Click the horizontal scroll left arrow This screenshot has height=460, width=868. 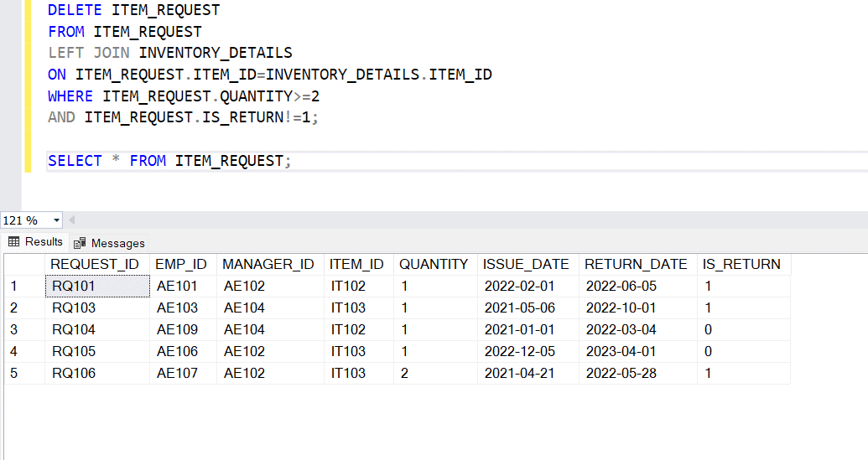(72, 220)
